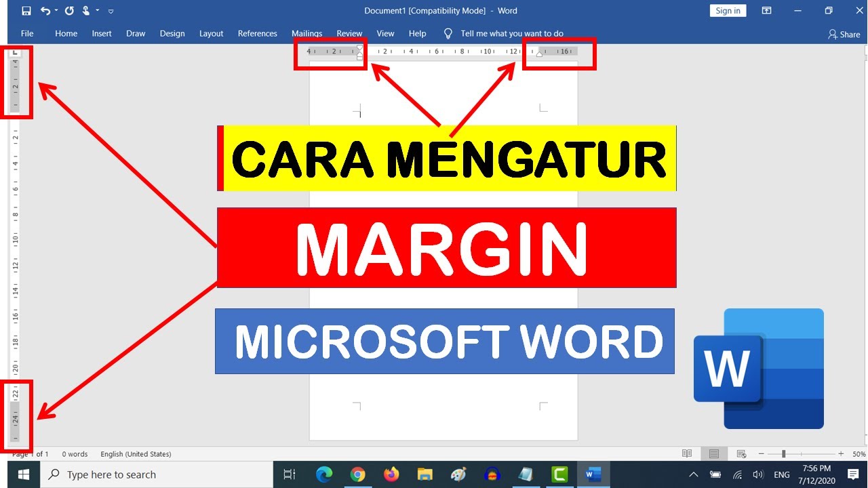Click the lightbulb icon beside Tell me

point(448,33)
